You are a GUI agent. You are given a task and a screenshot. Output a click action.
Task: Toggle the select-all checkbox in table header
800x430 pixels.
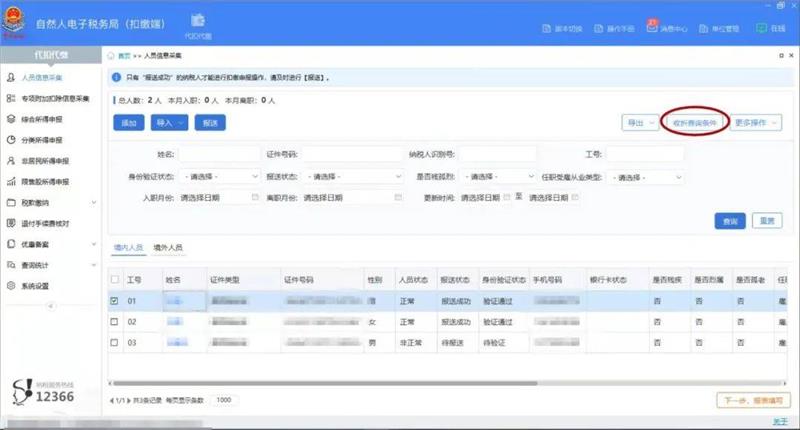(x=114, y=279)
